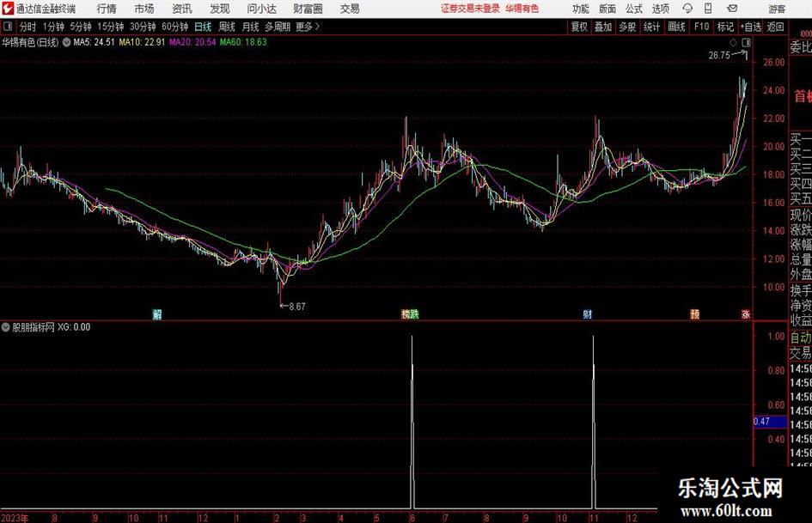Open F10 company info
The width and height of the screenshot is (812, 523).
(702, 27)
